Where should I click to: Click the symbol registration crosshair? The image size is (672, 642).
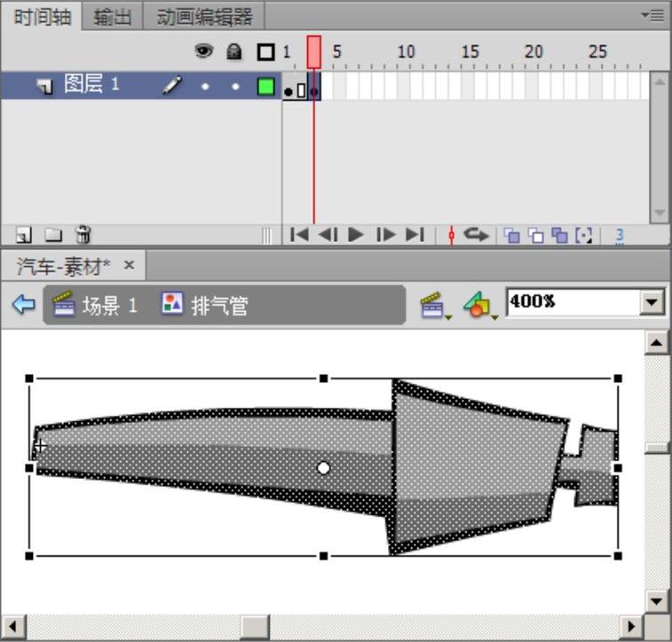[40, 446]
